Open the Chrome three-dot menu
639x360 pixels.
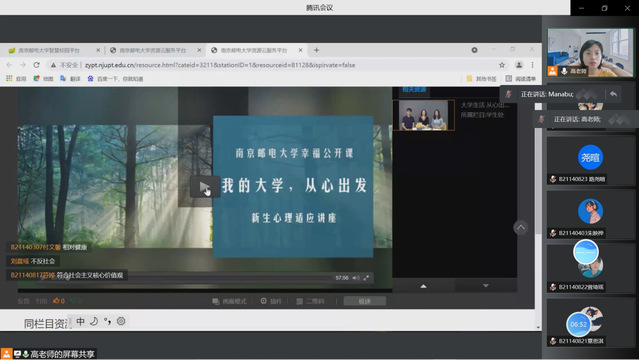532,65
